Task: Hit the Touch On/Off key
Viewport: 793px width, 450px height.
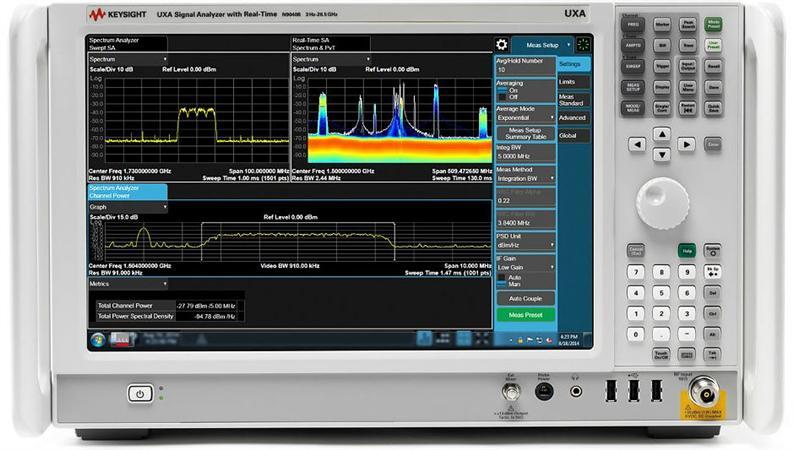Action: [x=662, y=355]
